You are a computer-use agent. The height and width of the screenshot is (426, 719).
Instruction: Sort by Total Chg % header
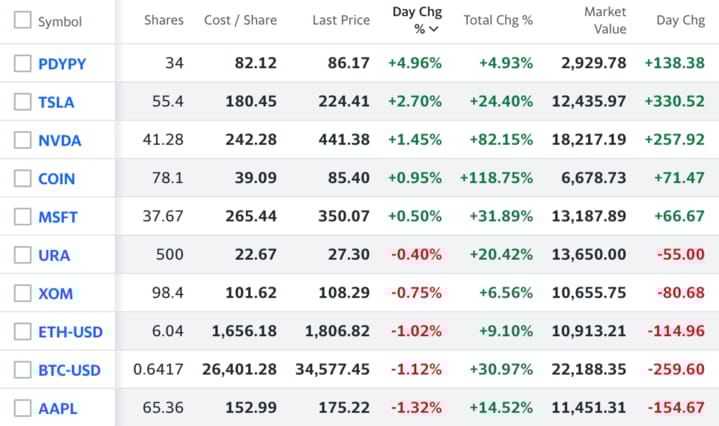(x=498, y=20)
